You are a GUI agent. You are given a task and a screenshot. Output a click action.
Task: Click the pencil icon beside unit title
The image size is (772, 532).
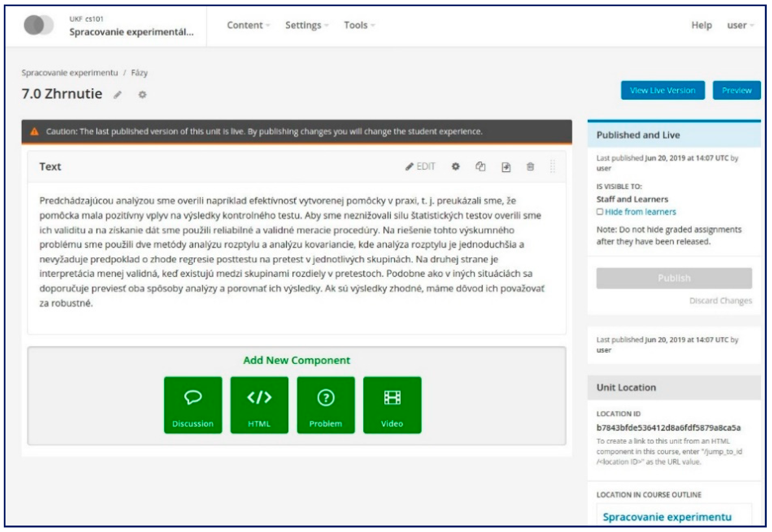point(117,95)
